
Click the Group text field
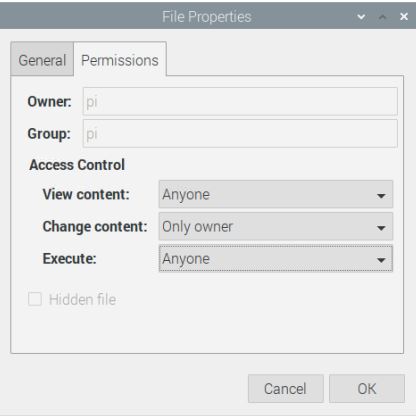click(x=240, y=134)
